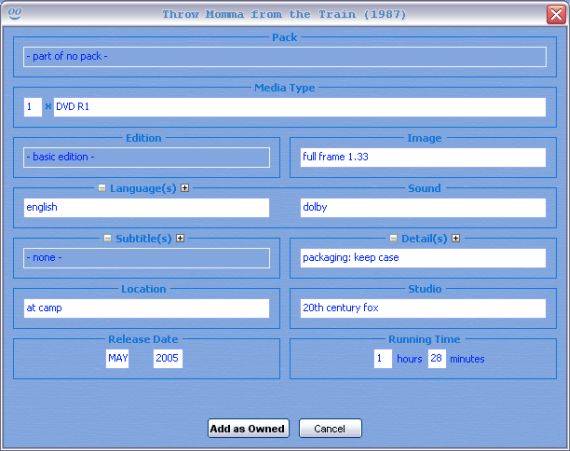Image resolution: width=570 pixels, height=451 pixels.
Task: Click the Cancel button
Action: click(x=330, y=428)
